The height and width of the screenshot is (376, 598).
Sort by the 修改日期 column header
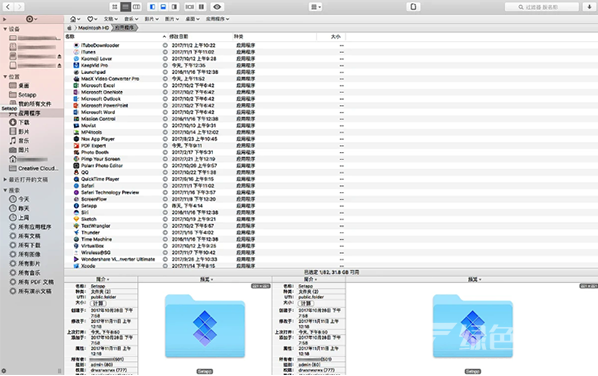click(x=200, y=37)
